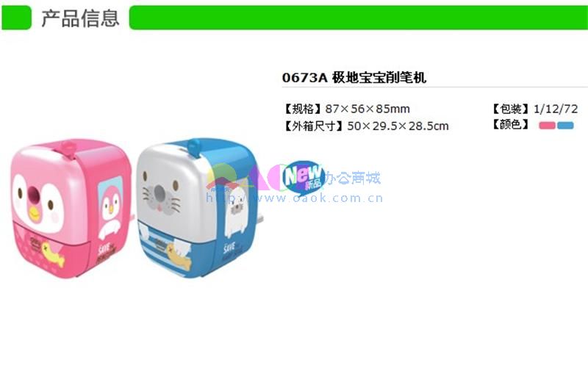The height and width of the screenshot is (371, 588).
Task: Click the blue seal pencil sharpener image
Action: (x=198, y=209)
